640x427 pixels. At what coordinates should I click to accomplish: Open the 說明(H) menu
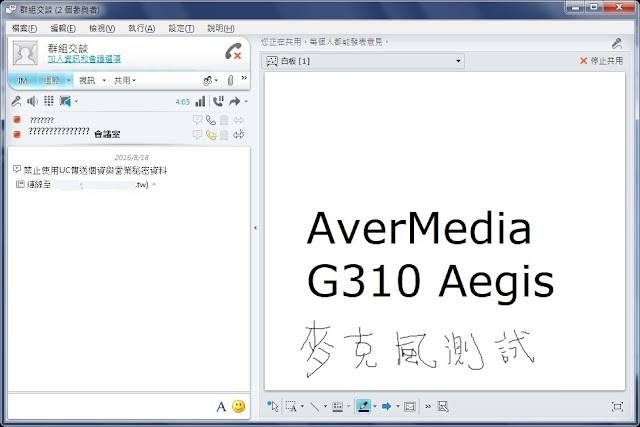(x=220, y=28)
